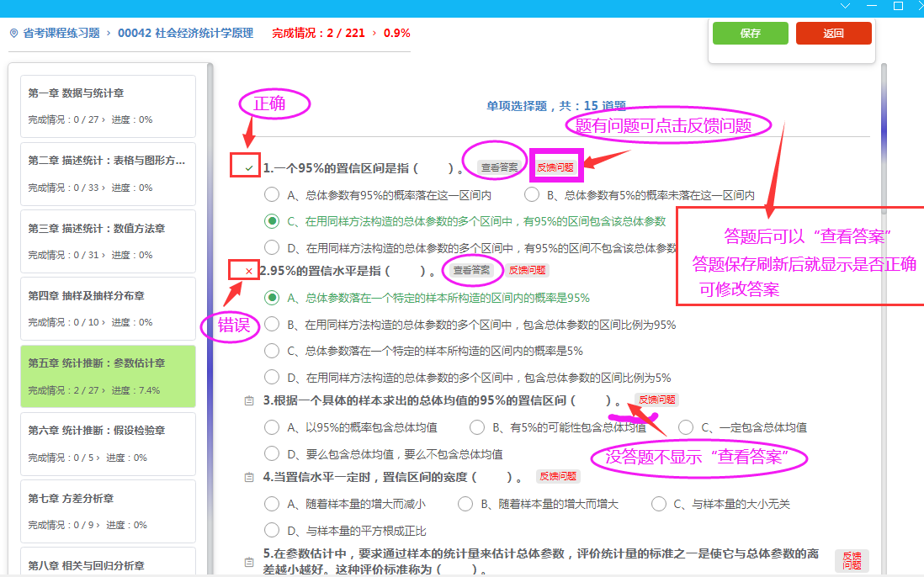This screenshot has width=924, height=577.
Task: Pick option C for question 2
Action: coord(272,351)
